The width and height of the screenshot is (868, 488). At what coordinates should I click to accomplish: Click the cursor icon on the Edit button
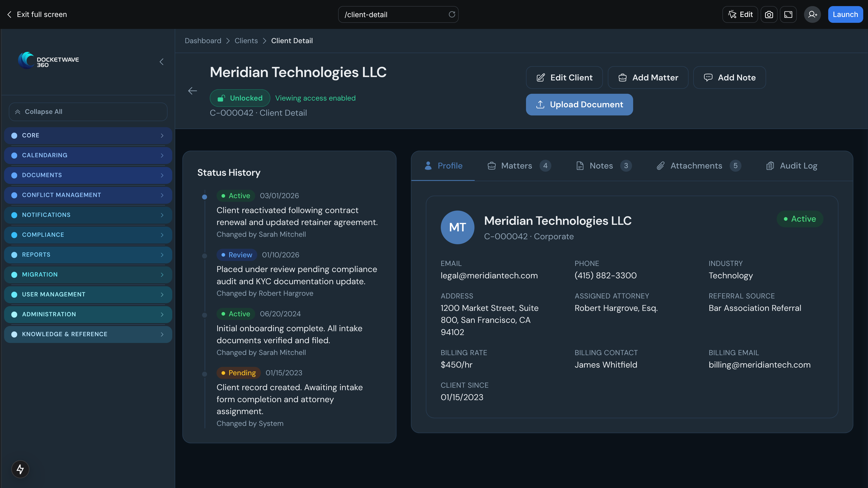click(x=732, y=14)
